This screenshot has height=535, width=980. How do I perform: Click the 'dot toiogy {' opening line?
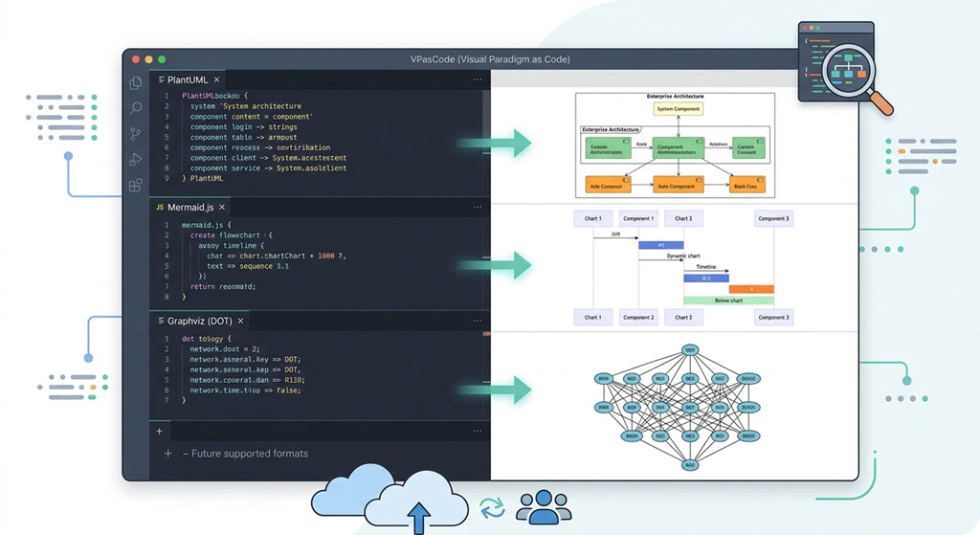[x=207, y=340]
